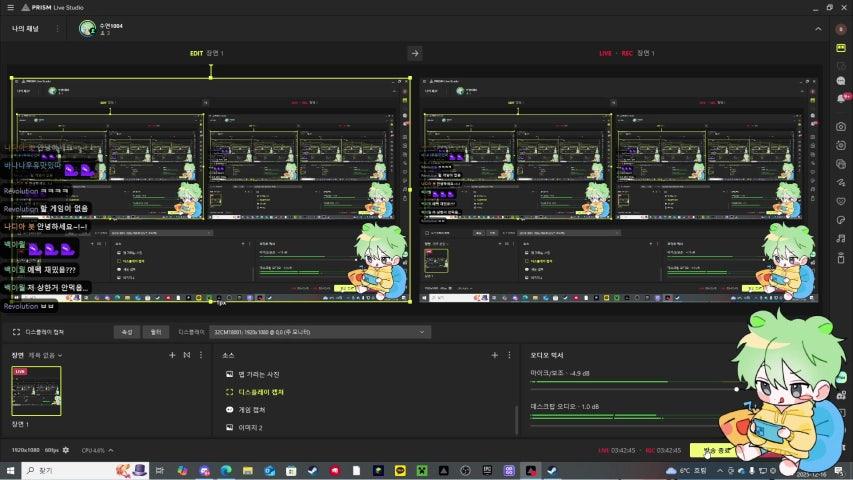Click the heart mask sidebar icon
Image resolution: width=853 pixels, height=480 pixels.
tap(841, 201)
